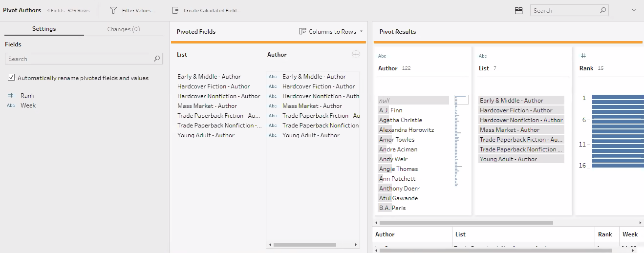
Task: Click inside the Fields search box
Action: click(78, 59)
